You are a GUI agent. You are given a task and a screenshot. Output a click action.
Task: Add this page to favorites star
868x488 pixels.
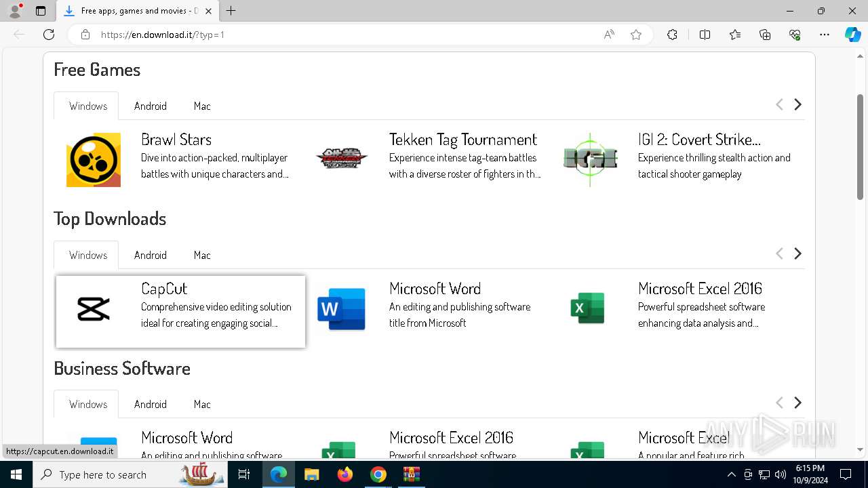636,35
